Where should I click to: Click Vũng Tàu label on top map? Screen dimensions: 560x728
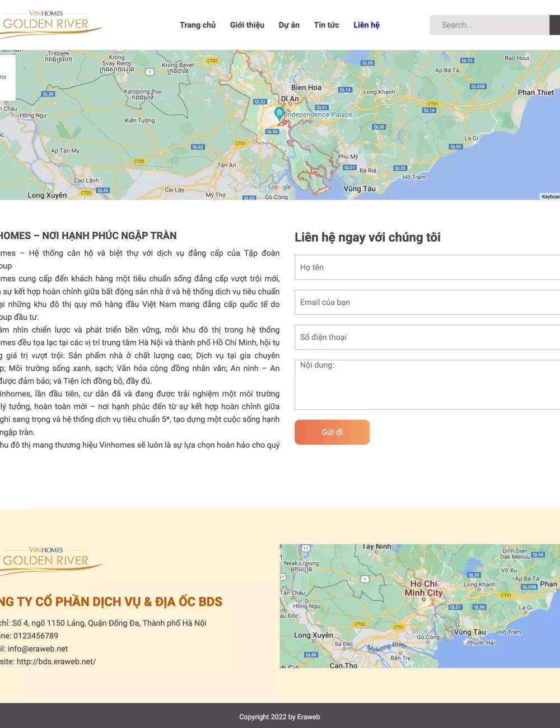(360, 189)
